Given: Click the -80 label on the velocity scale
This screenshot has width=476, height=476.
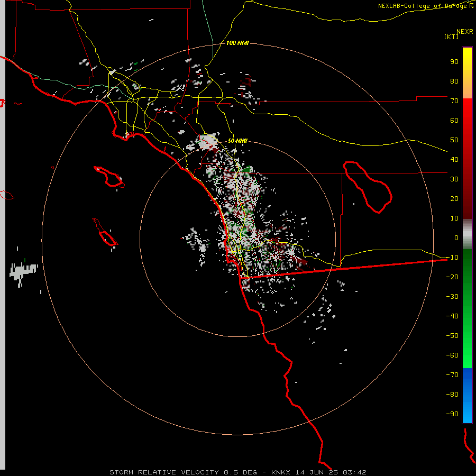Looking at the screenshot, I should [x=452, y=395].
